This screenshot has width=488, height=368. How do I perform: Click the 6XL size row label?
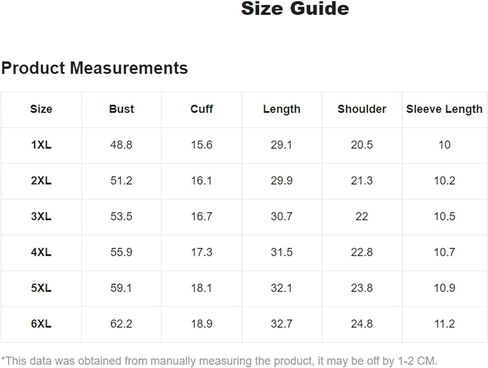pyautogui.click(x=41, y=324)
